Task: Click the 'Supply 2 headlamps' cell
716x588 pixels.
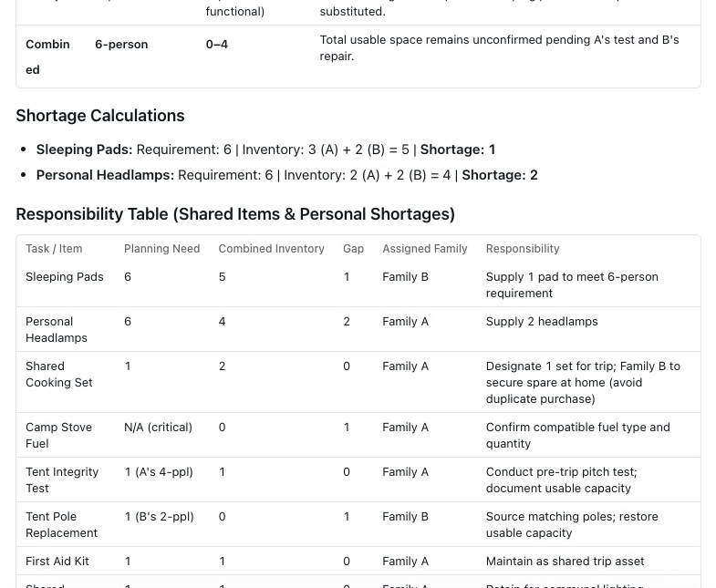Action: [542, 322]
